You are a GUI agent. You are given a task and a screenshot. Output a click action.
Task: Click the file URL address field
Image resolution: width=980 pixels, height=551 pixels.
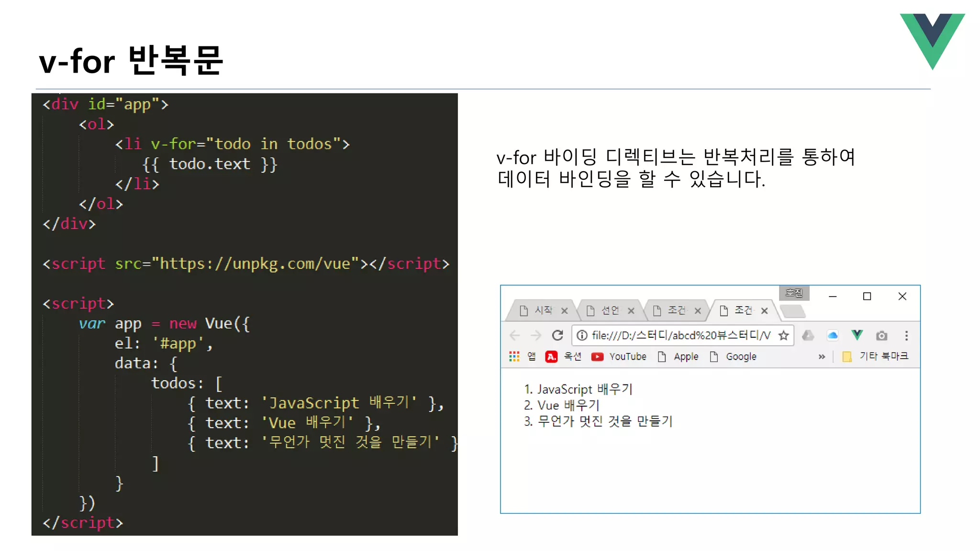pos(680,335)
